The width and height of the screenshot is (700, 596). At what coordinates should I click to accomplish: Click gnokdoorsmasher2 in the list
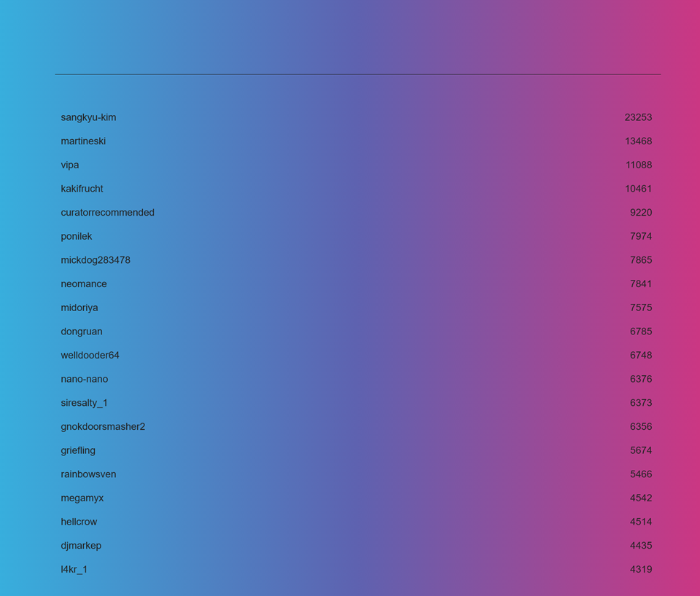103,427
